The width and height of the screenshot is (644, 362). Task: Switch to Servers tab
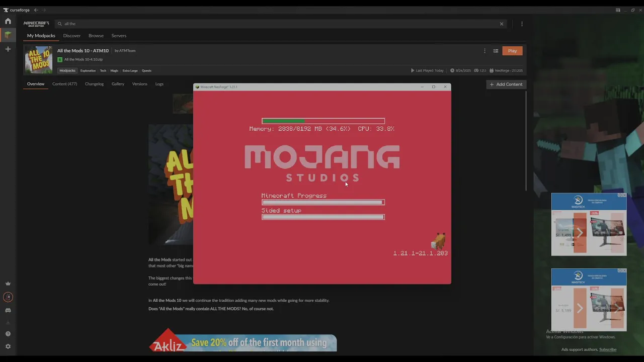(x=119, y=36)
